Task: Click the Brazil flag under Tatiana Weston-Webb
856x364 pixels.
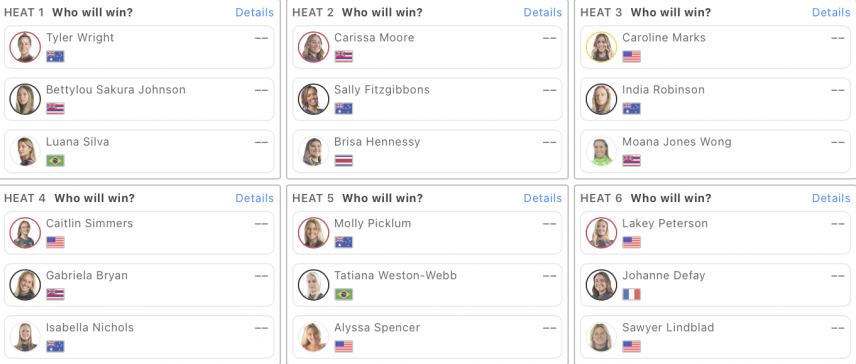Action: point(343,294)
